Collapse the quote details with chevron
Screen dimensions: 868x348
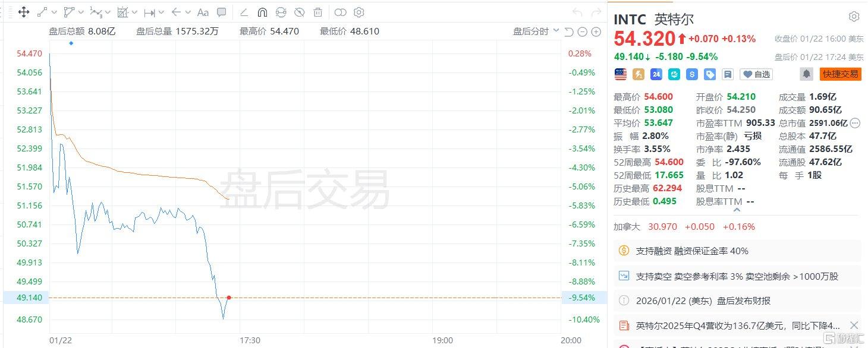(737, 210)
